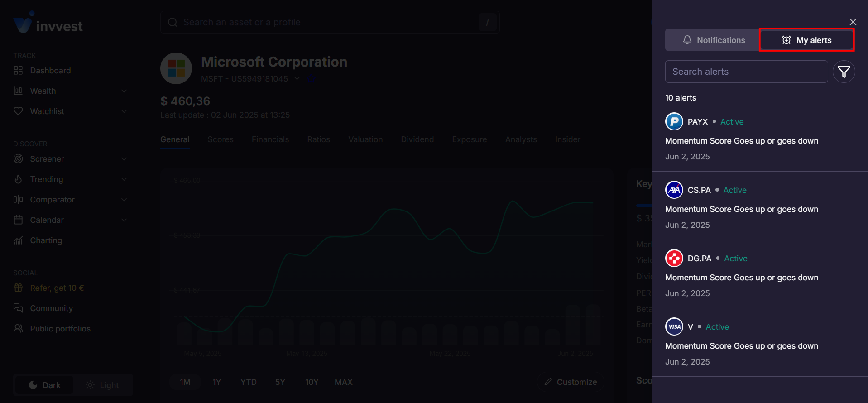Switch to Light theme
Screen dimensions: 868x403
[x=102, y=385]
